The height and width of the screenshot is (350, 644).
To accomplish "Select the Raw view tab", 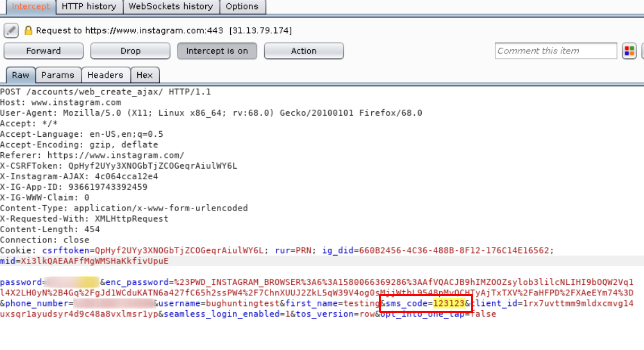I will click(x=21, y=75).
